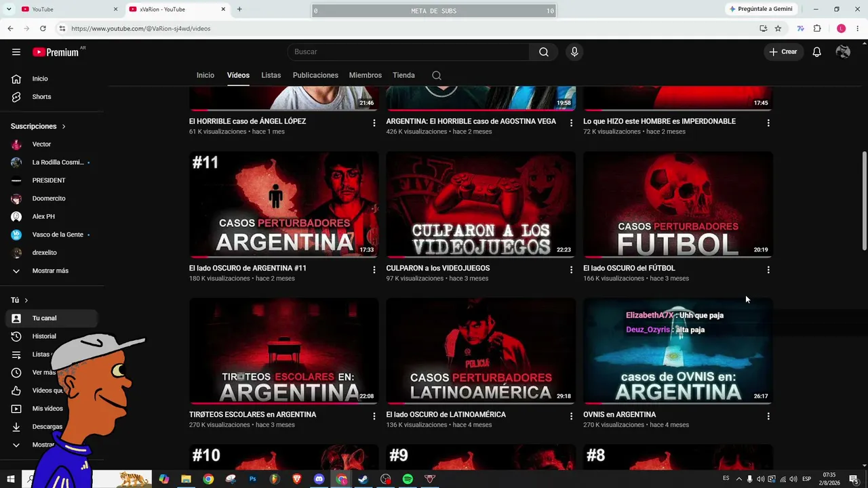Click the YouTube search input field

[x=408, y=52]
